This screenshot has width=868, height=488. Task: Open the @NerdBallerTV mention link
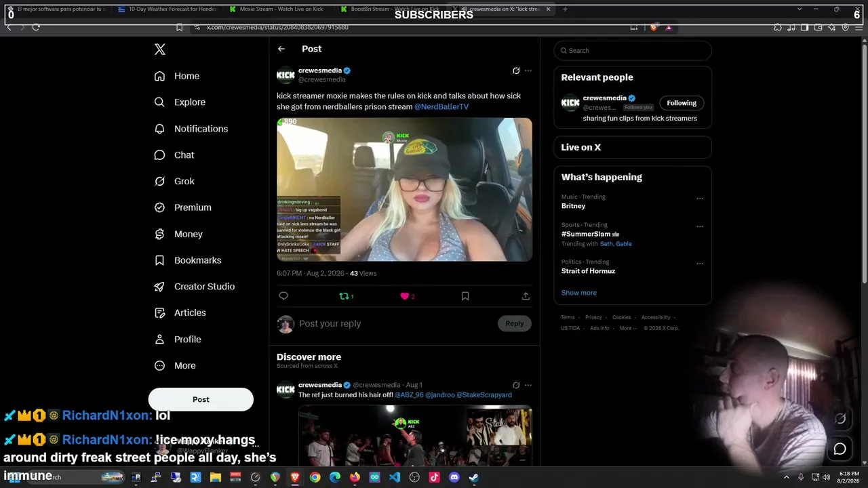pos(441,107)
